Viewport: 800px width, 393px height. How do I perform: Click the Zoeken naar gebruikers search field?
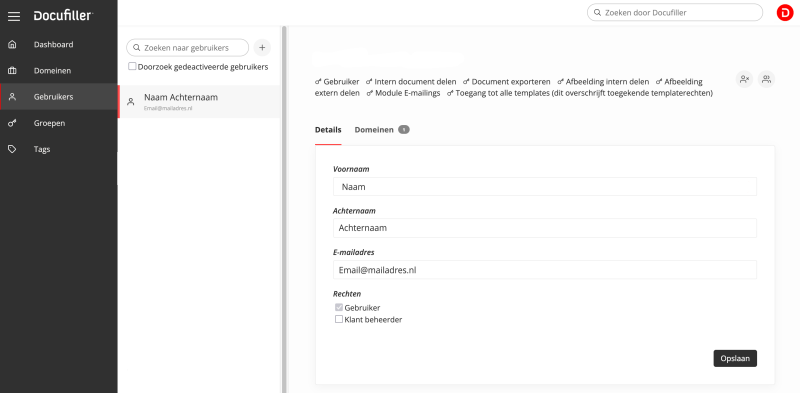click(x=187, y=47)
